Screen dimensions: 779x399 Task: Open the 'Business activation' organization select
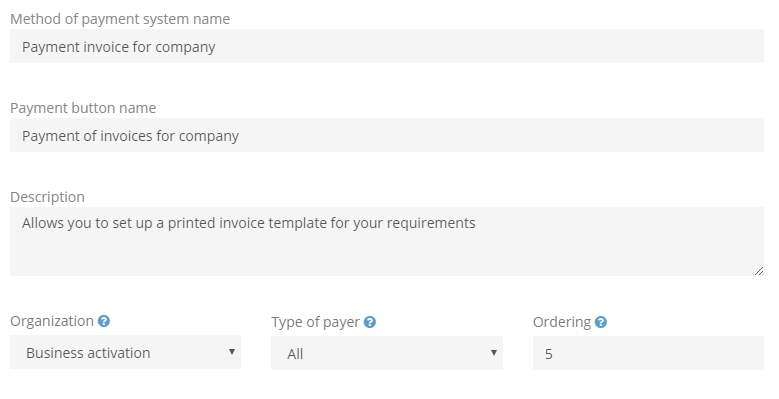pyautogui.click(x=125, y=352)
